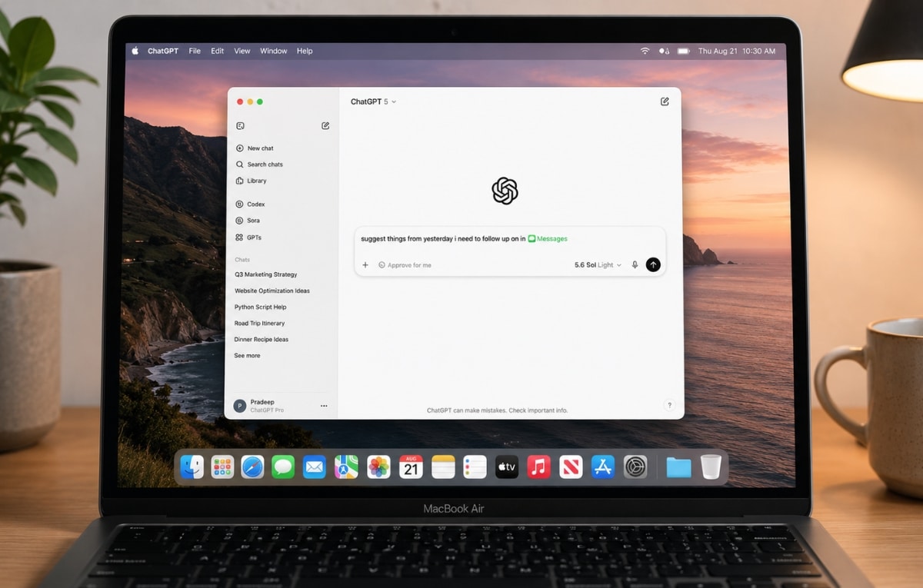Start voice dictation with the microphone icon
The height and width of the screenshot is (588, 923).
[x=635, y=265]
